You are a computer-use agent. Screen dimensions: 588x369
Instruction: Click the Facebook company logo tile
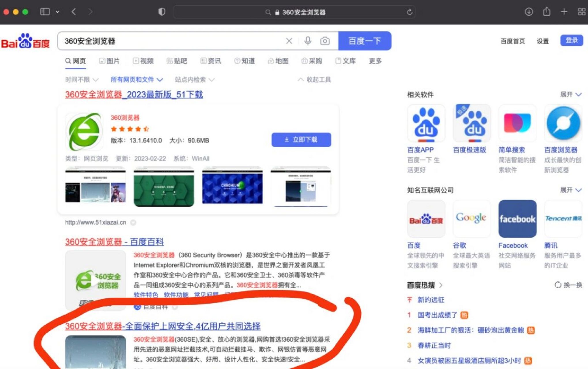click(x=517, y=219)
